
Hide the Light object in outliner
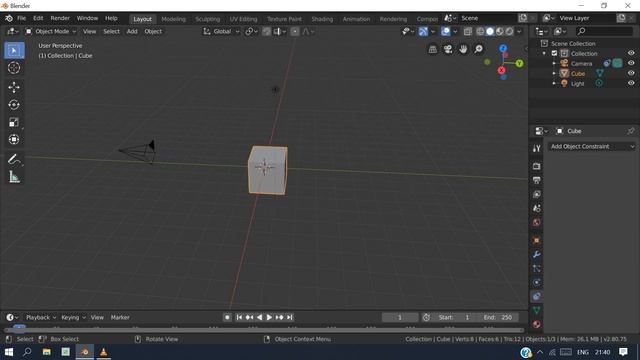click(x=631, y=83)
